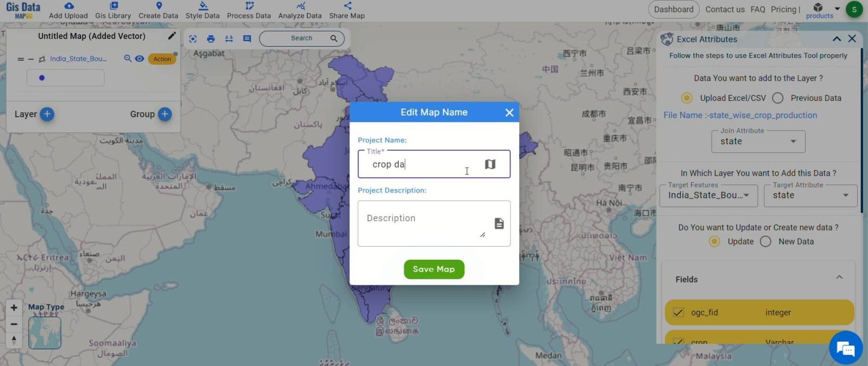This screenshot has width=868, height=366.
Task: Open the Analyze Data menu
Action: tap(300, 10)
